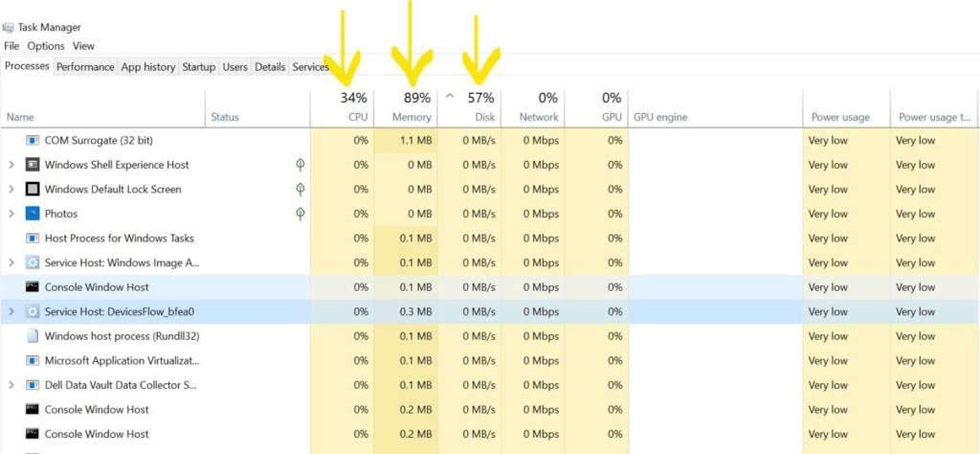Image resolution: width=980 pixels, height=454 pixels.
Task: Open the Options menu
Action: [x=45, y=46]
